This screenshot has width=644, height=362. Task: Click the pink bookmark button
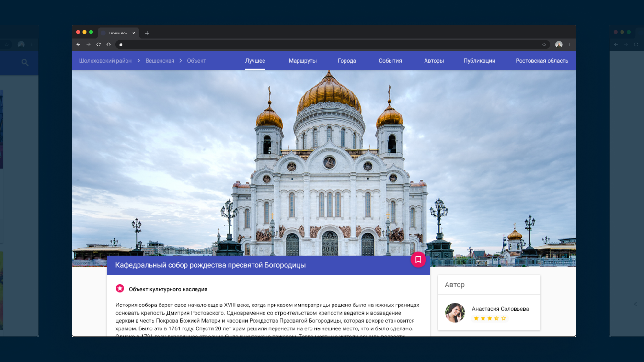(418, 260)
